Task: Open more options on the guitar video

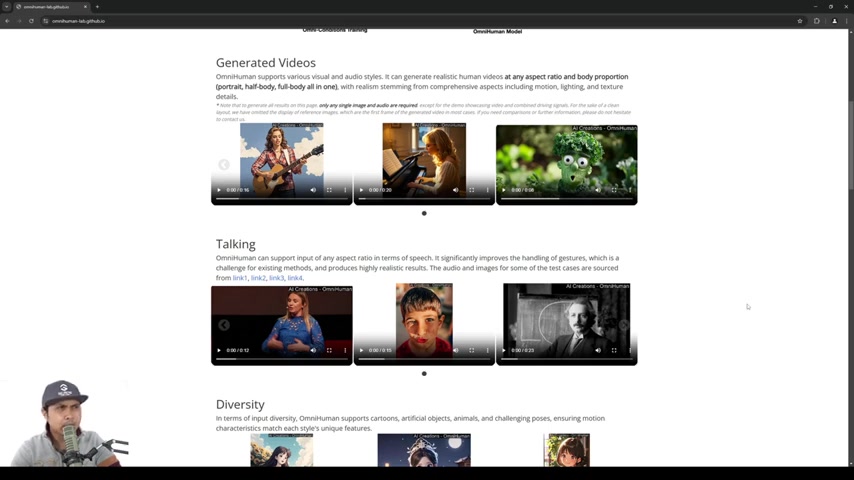Action: tap(345, 190)
